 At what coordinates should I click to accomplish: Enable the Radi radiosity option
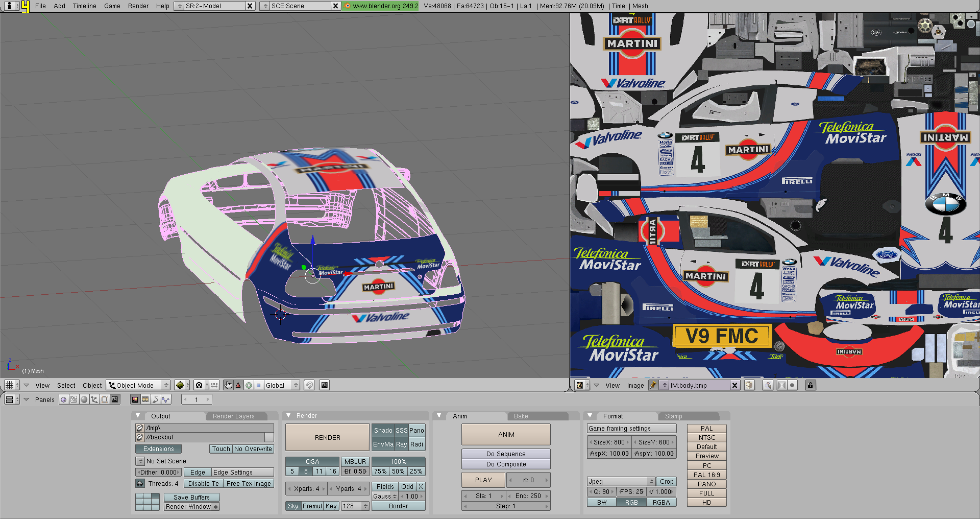pyautogui.click(x=417, y=444)
